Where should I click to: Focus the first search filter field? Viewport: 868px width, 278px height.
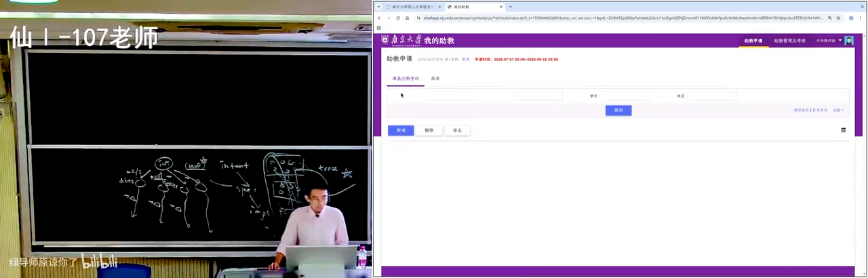coord(452,96)
